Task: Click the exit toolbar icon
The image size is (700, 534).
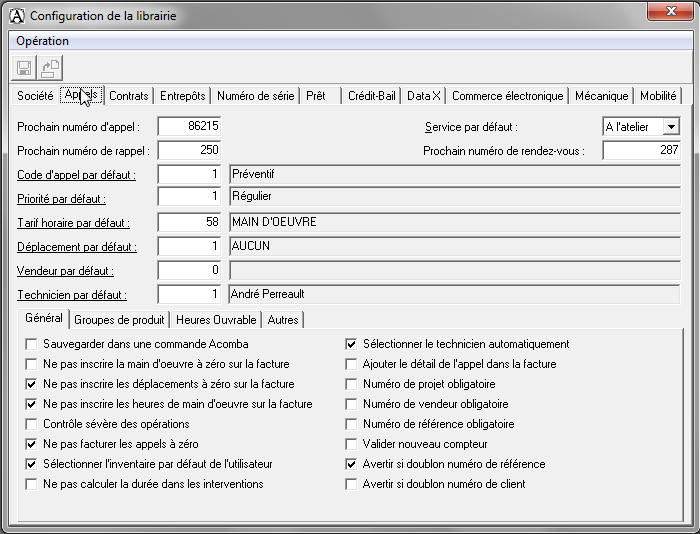Action: 50,68
